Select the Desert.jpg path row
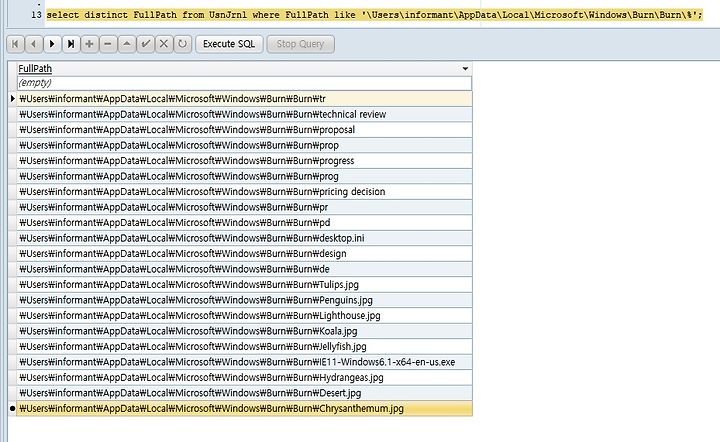This screenshot has height=442, width=720. coord(244,393)
